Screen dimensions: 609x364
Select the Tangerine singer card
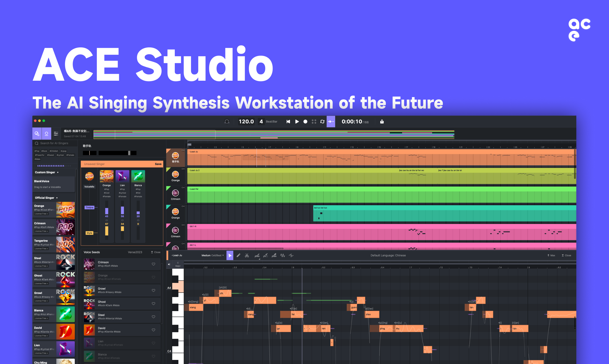click(x=53, y=245)
